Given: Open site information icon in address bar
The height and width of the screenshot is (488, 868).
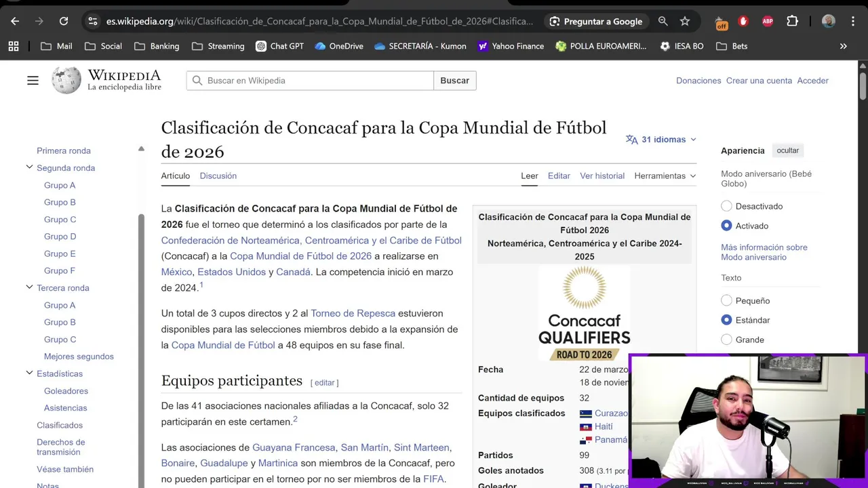Looking at the screenshot, I should (93, 21).
